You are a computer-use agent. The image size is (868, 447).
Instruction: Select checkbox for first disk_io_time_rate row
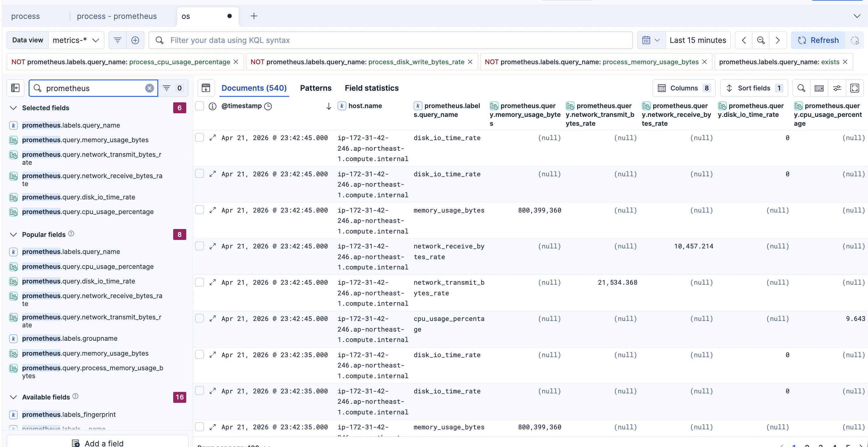[199, 138]
